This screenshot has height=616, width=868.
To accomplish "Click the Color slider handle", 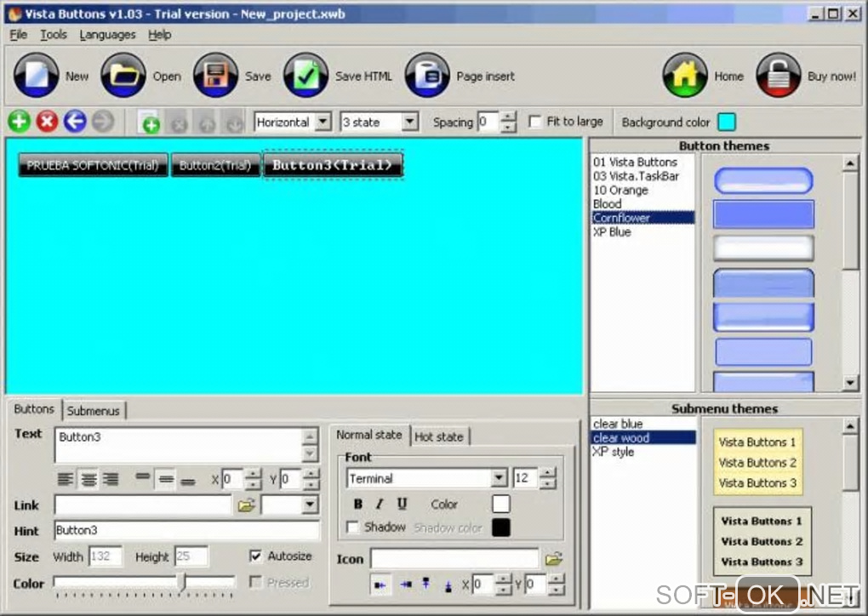I will (181, 582).
